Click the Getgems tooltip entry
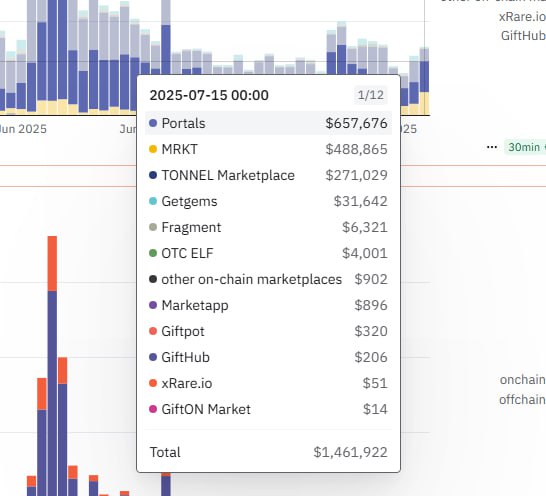This screenshot has height=496, width=546. click(268, 201)
